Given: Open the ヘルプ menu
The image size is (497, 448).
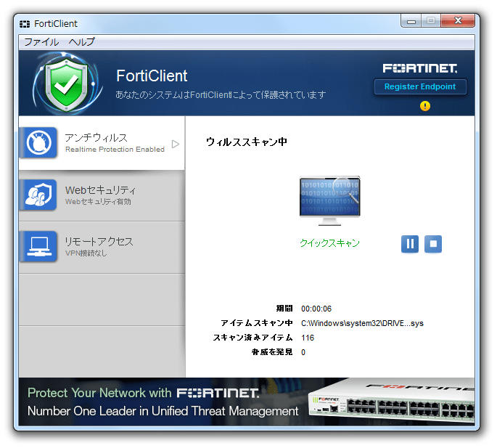Looking at the screenshot, I should [x=82, y=42].
